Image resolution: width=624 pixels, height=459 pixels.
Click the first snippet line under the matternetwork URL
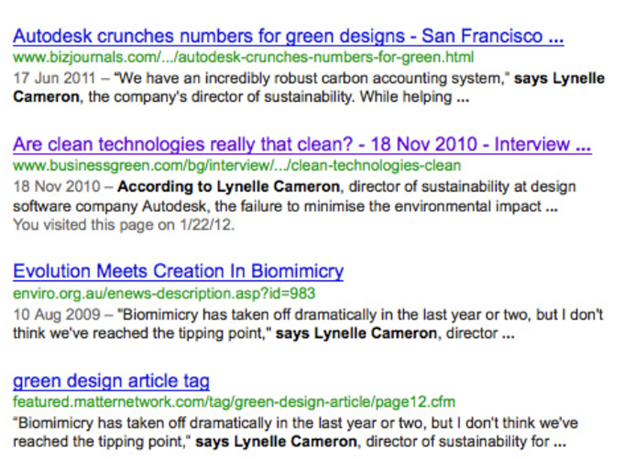click(x=295, y=423)
